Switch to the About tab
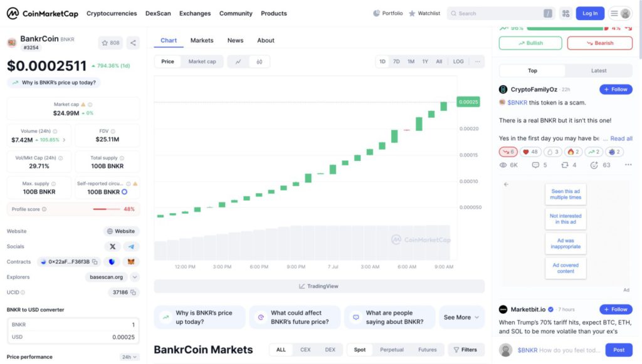Screen dimensions: 642x364 coord(266,41)
